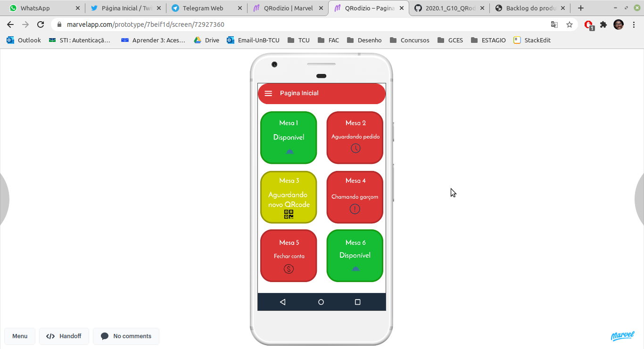Select the Mesa 3 yellow card
The height and width of the screenshot is (349, 644).
[x=289, y=197]
